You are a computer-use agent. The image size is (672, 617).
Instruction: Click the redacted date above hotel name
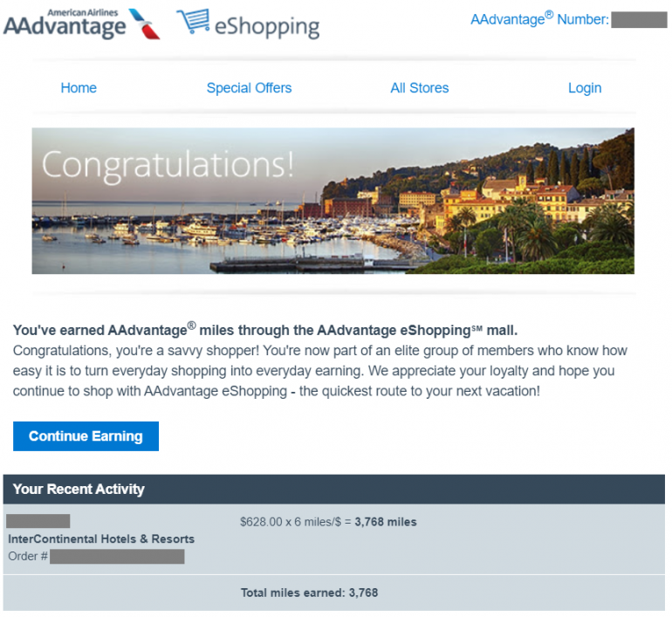(38, 521)
